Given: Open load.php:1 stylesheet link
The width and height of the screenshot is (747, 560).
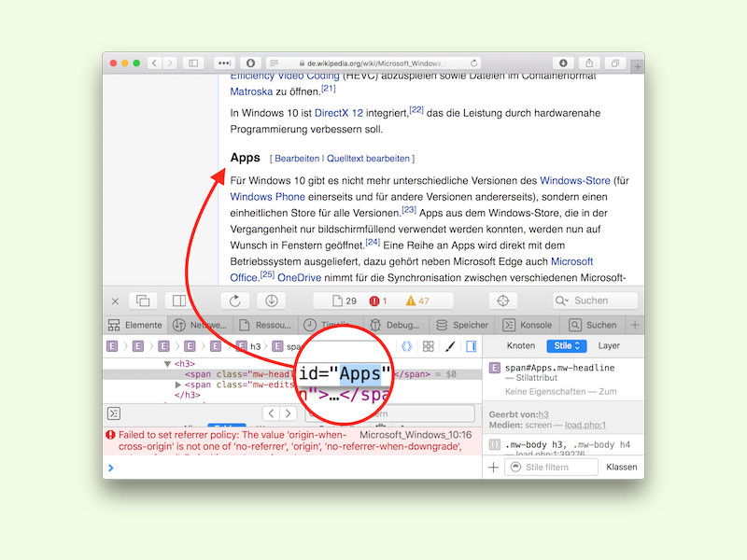Looking at the screenshot, I should [x=585, y=425].
